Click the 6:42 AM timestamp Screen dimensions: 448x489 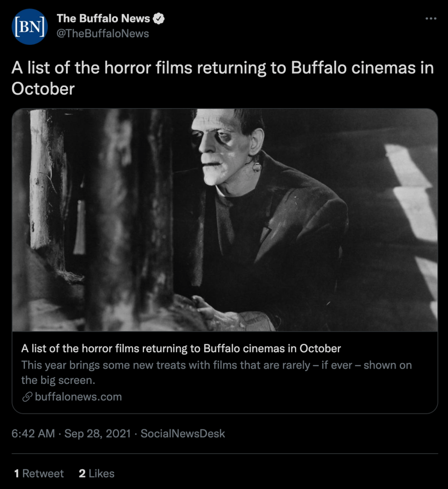click(x=33, y=434)
